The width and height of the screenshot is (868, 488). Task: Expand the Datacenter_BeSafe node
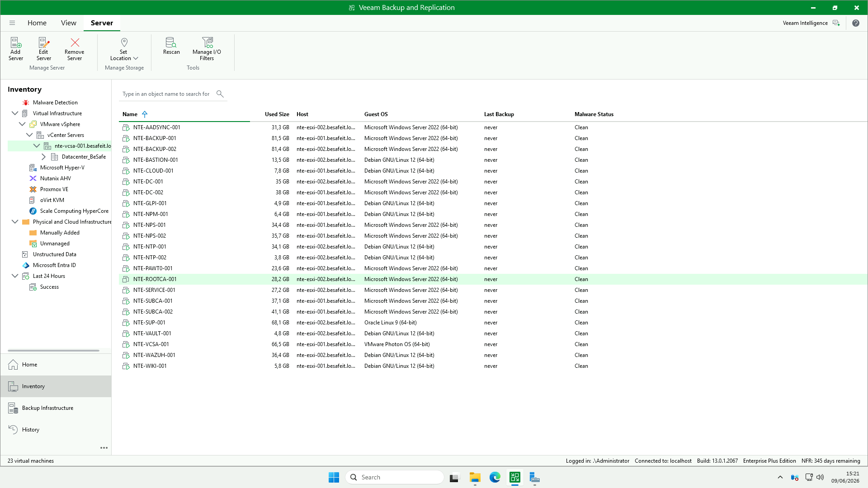44,157
